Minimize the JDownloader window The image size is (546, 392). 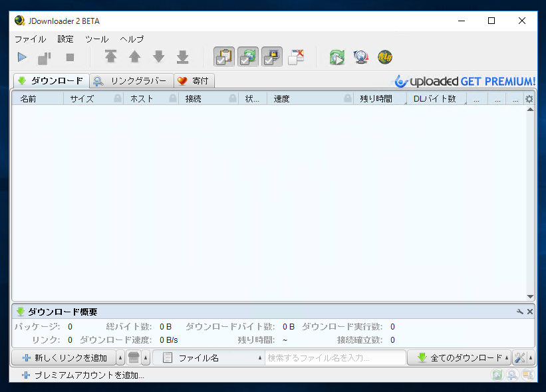click(462, 21)
